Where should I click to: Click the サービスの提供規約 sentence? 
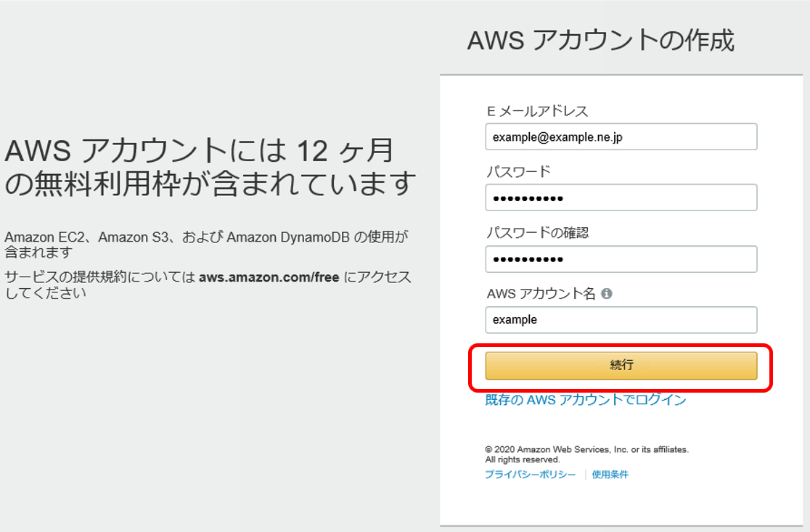pyautogui.click(x=208, y=285)
